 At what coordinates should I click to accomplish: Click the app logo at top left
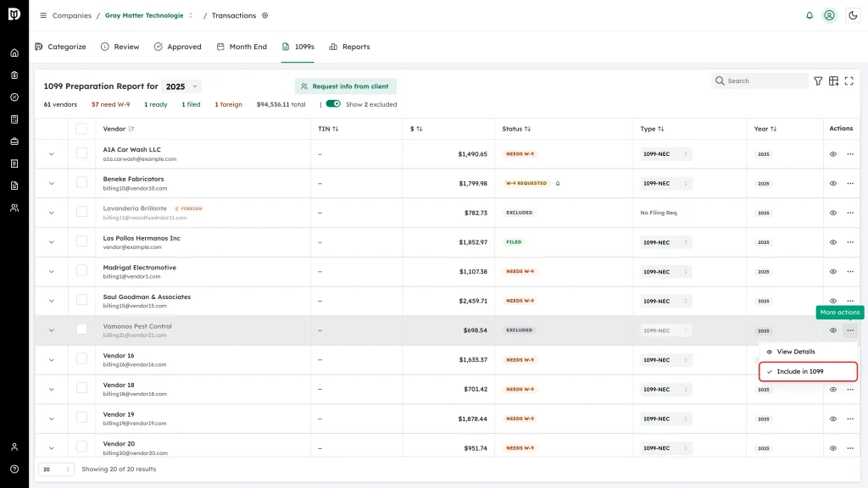[14, 14]
